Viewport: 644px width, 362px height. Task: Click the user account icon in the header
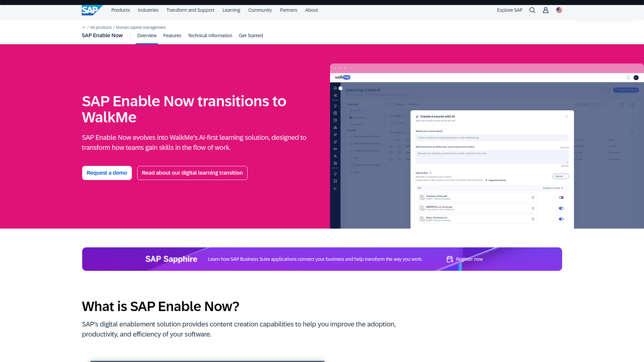545,10
